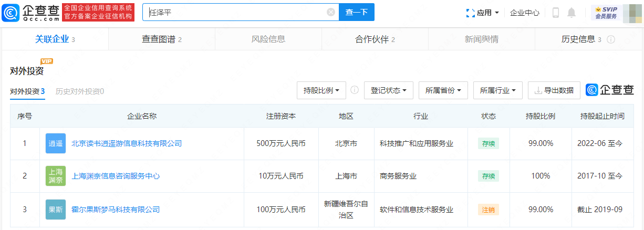Image resolution: width=644 pixels, height=230 pixels.
Task: Expand the 持股比例 dropdown filter
Action: (321, 90)
